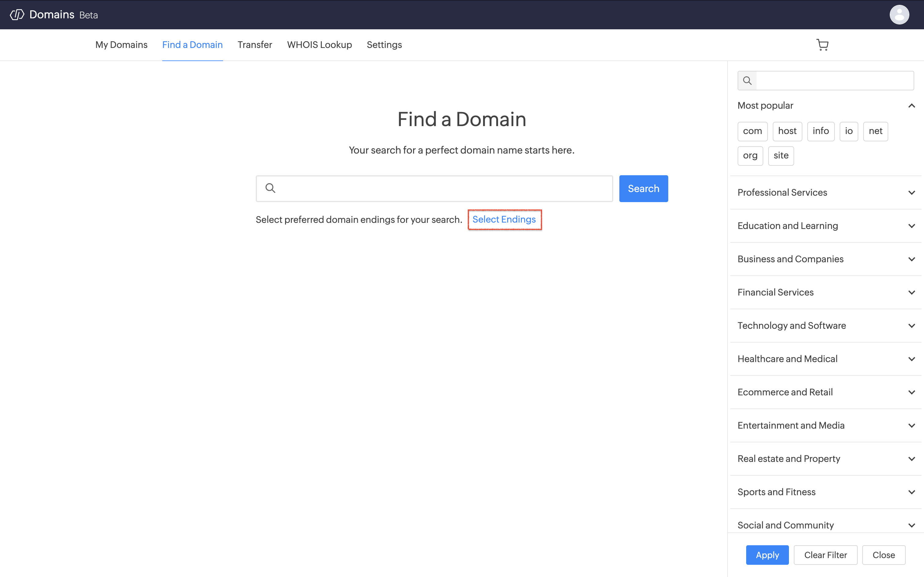The width and height of the screenshot is (924, 577).
Task: Click the magnifier icon in domain search box
Action: click(x=270, y=188)
